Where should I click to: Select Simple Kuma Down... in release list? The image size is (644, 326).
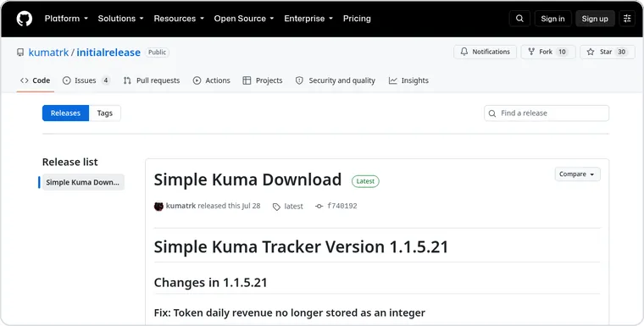[82, 182]
